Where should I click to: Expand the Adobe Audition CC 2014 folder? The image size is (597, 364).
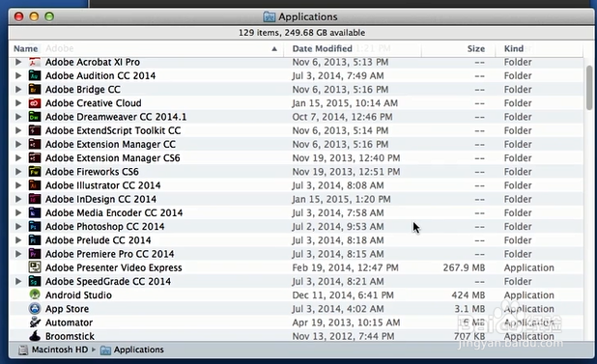coord(18,75)
